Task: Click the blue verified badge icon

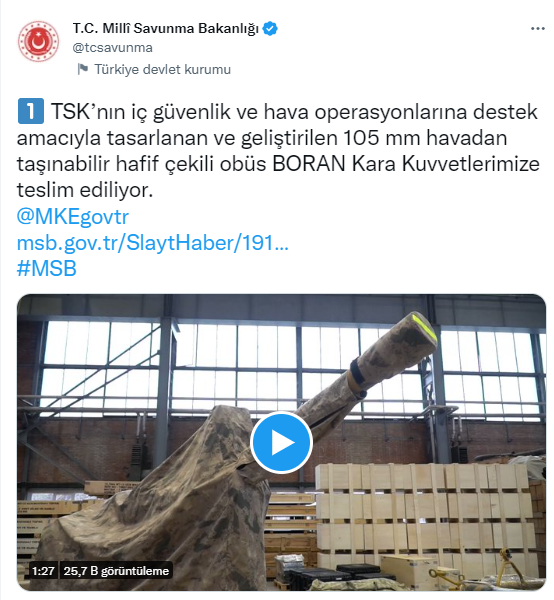Action: 270,29
